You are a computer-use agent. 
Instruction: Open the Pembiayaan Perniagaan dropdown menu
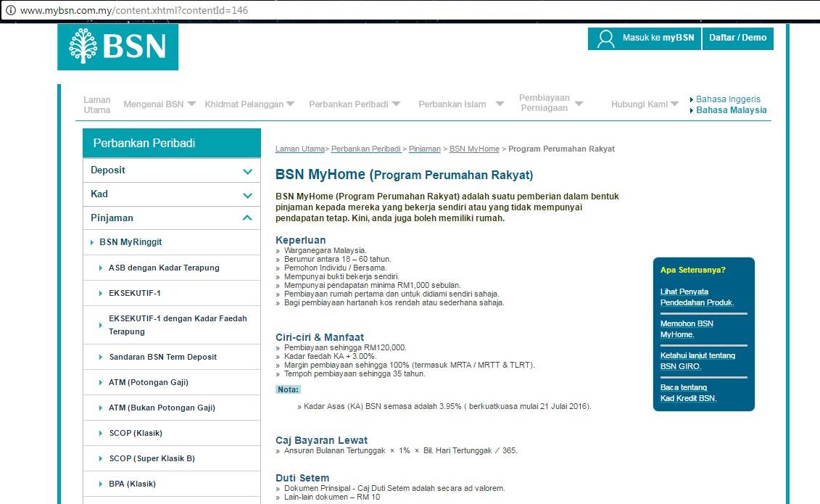(550, 103)
